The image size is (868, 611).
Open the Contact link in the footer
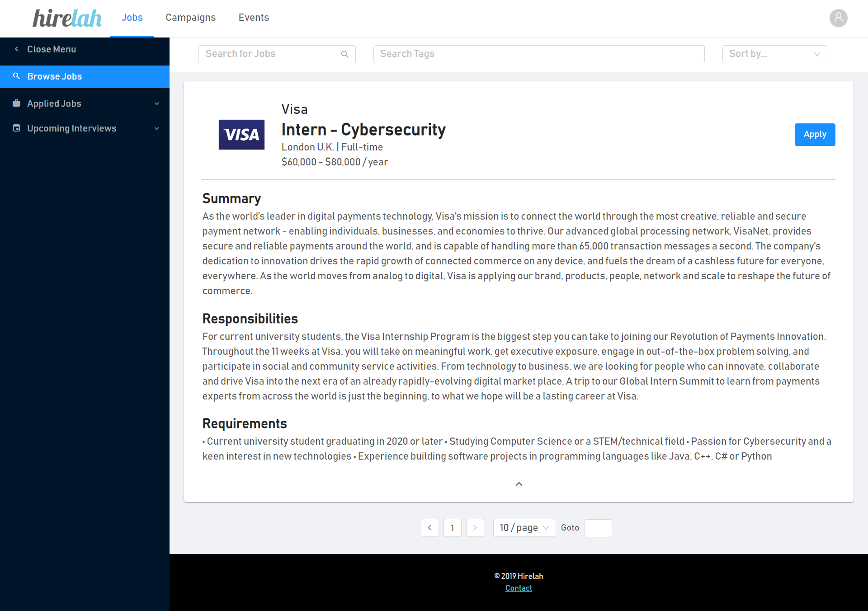(519, 588)
